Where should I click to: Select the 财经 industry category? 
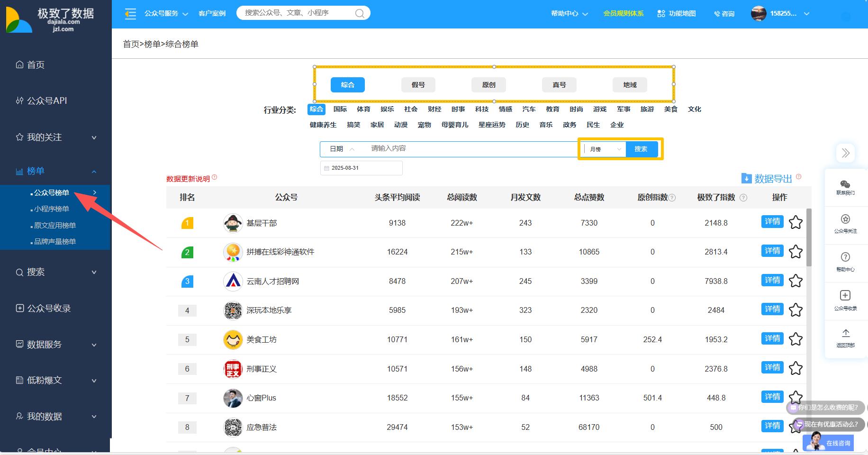tap(434, 109)
